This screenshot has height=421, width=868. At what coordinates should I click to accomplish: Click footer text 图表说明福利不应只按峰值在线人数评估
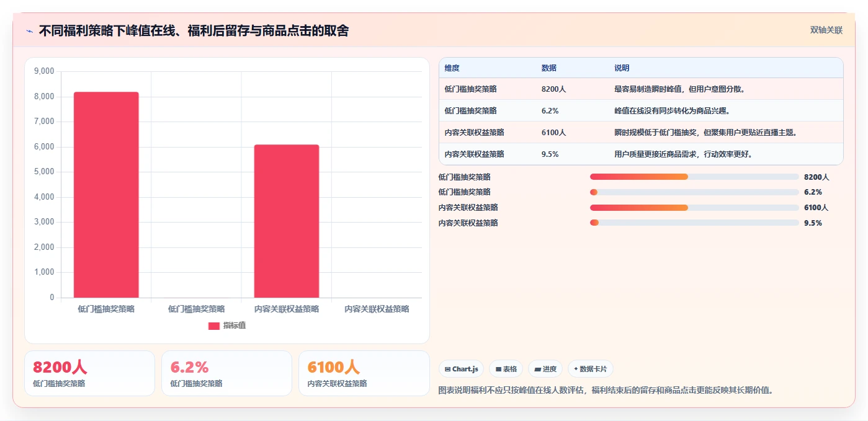click(511, 391)
